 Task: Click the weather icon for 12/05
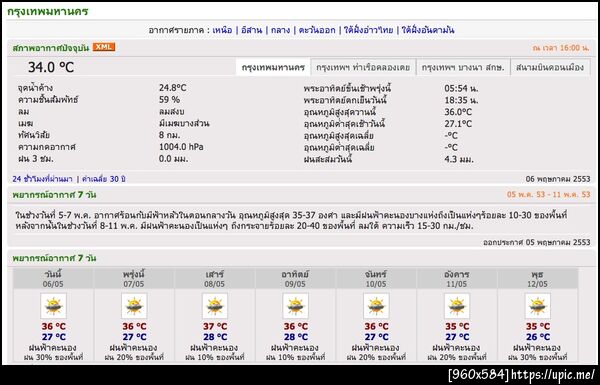tap(538, 306)
